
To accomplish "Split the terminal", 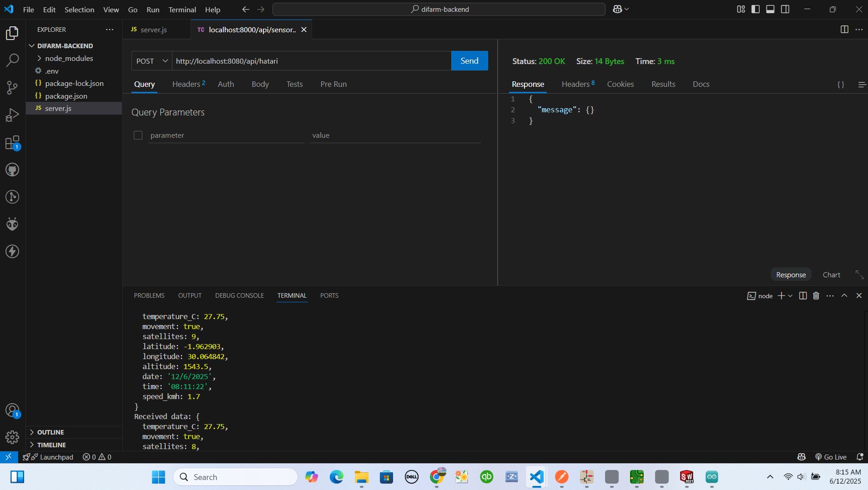I will [803, 296].
